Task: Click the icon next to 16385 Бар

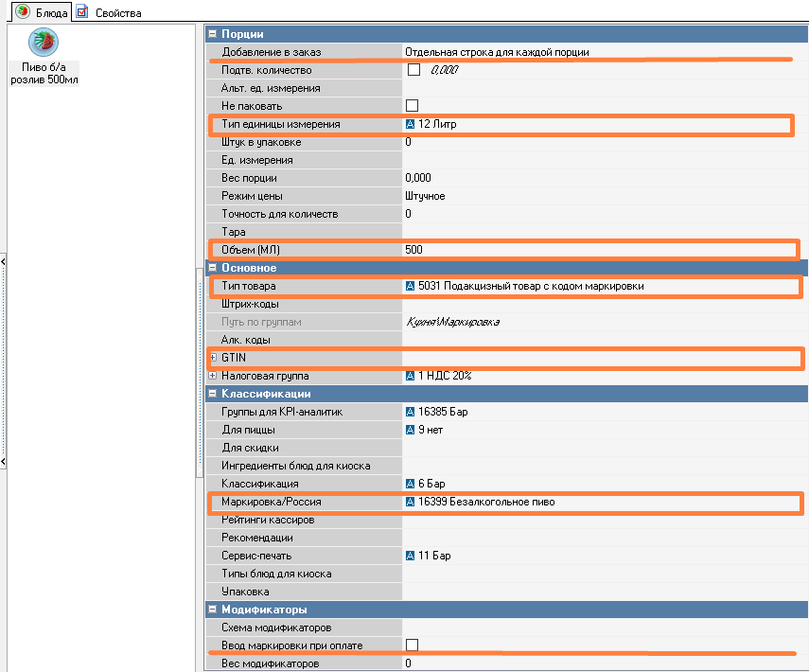Action: tap(411, 412)
